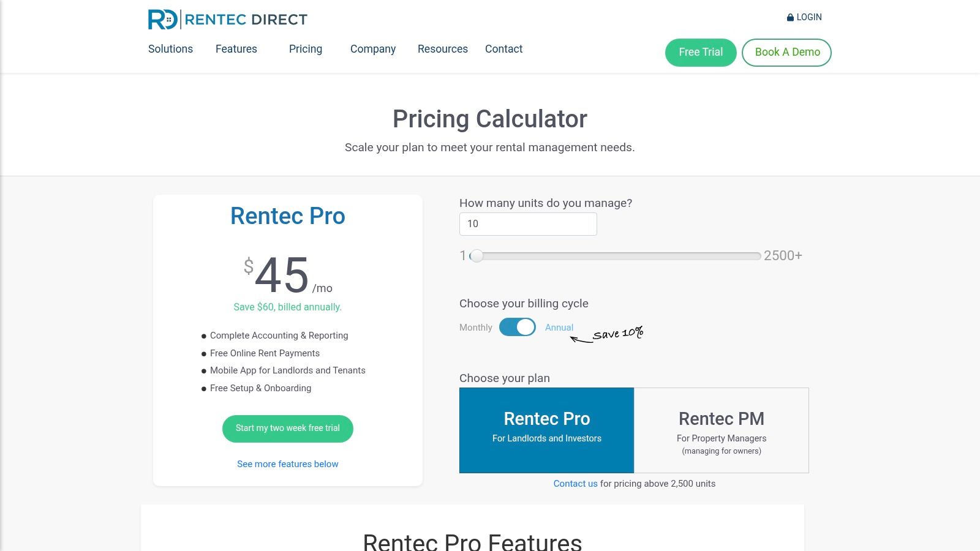Click the units quantity input field
Image resolution: width=980 pixels, height=551 pixels.
pos(528,223)
